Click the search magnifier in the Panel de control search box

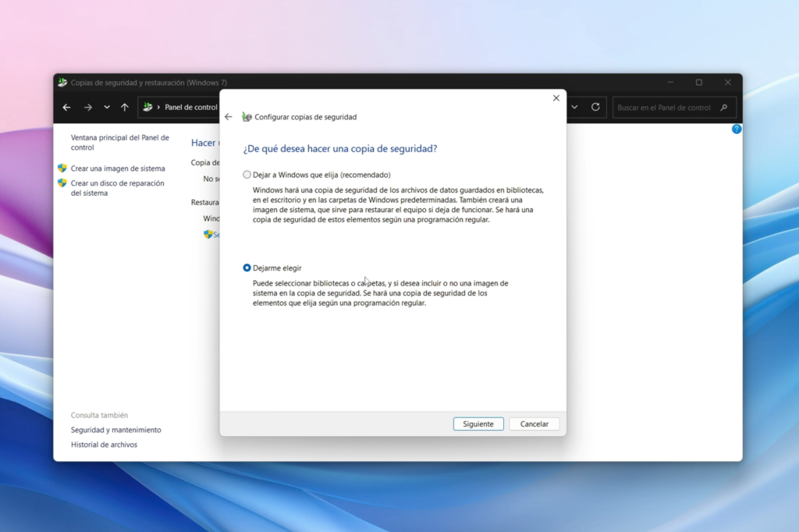point(723,107)
